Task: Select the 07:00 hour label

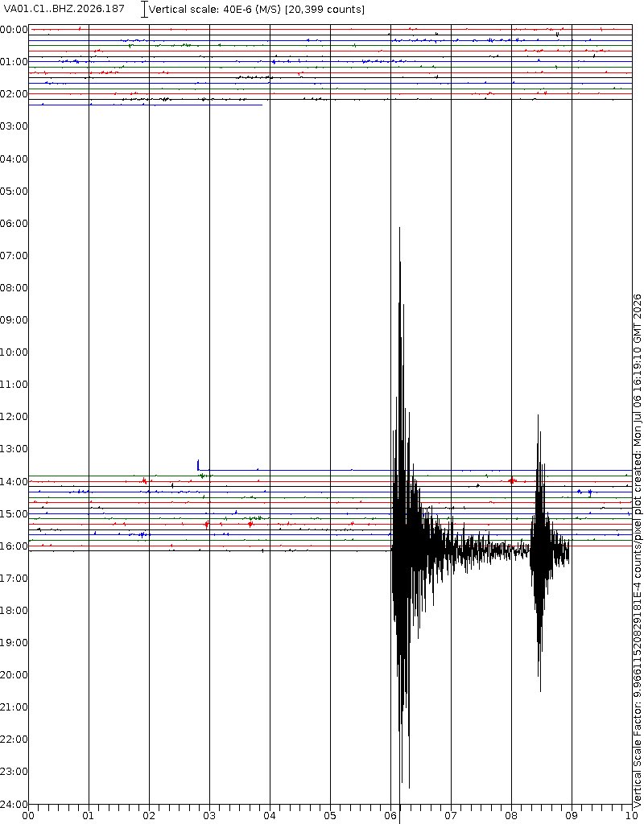Action: click(x=14, y=256)
